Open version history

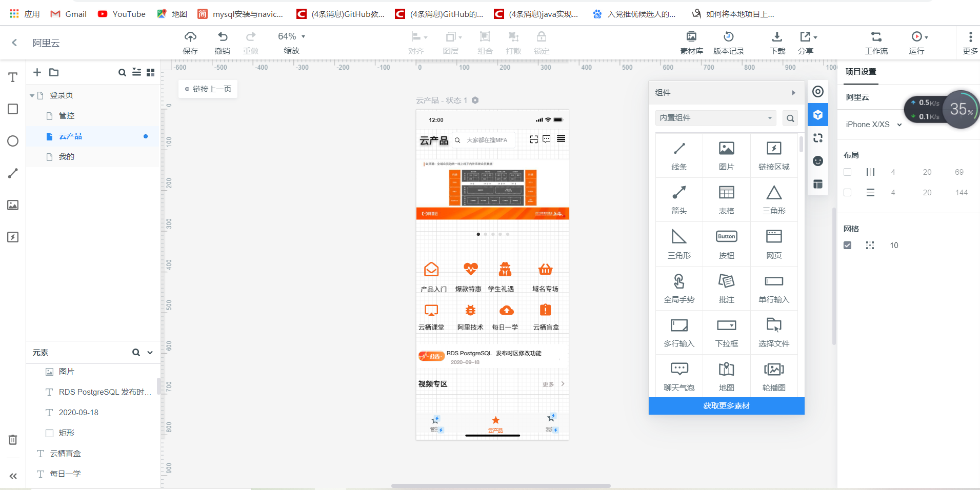coord(729,43)
